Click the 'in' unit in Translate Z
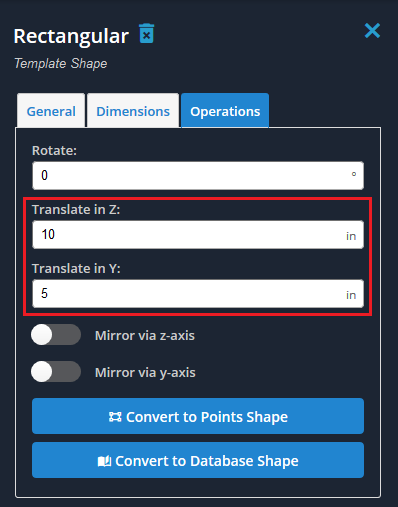398x507 pixels. click(x=351, y=236)
